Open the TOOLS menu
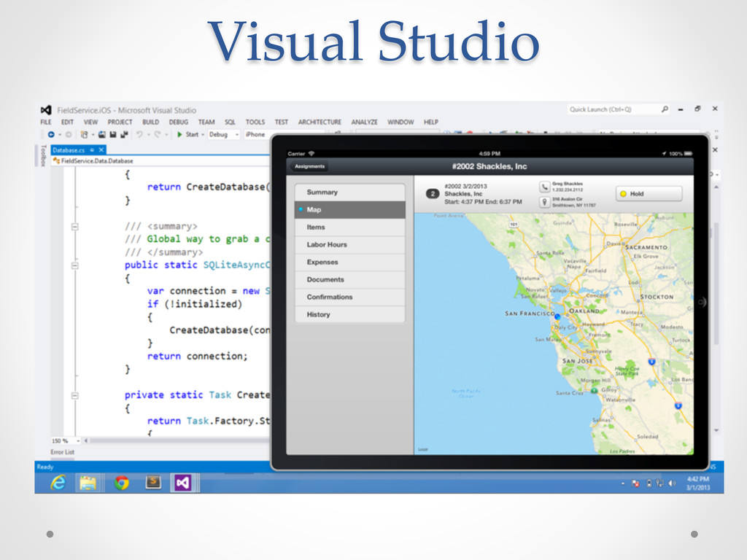 pos(255,122)
